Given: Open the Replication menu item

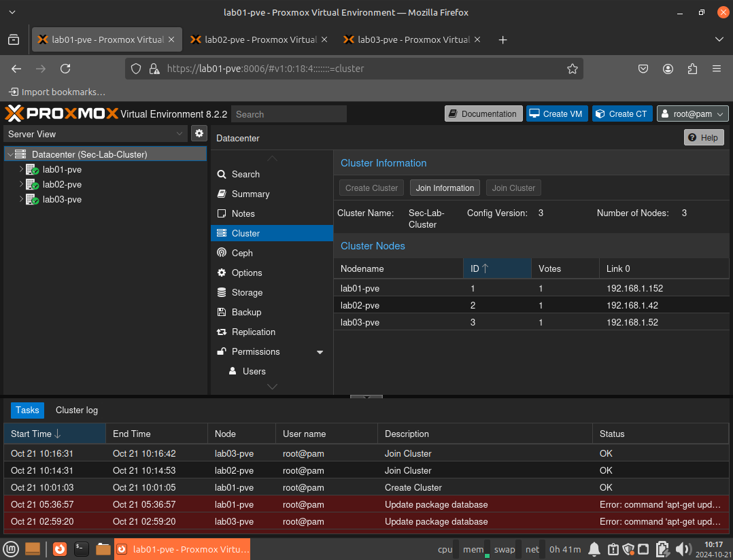Looking at the screenshot, I should coord(271,332).
